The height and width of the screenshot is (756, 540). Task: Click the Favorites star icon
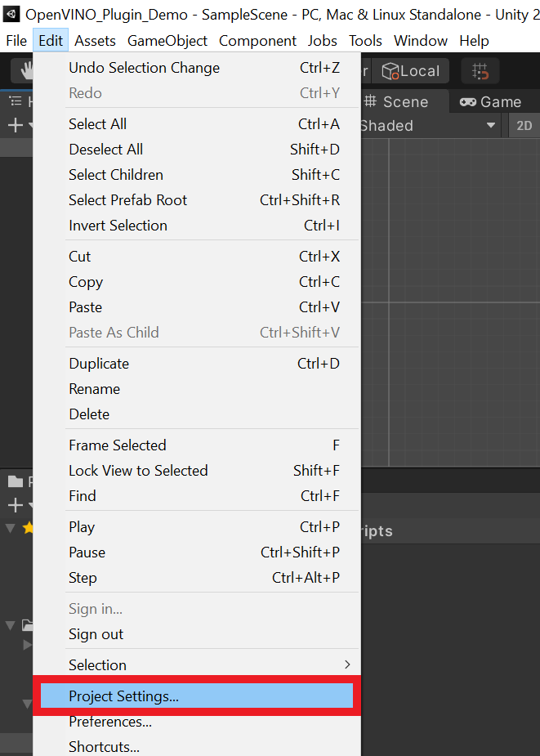coord(27,528)
